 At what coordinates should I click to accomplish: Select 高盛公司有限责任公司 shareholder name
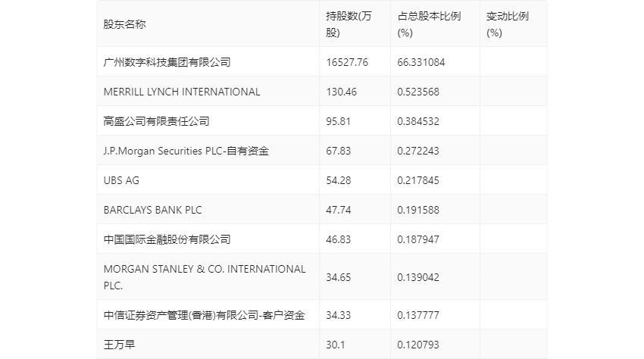157,121
